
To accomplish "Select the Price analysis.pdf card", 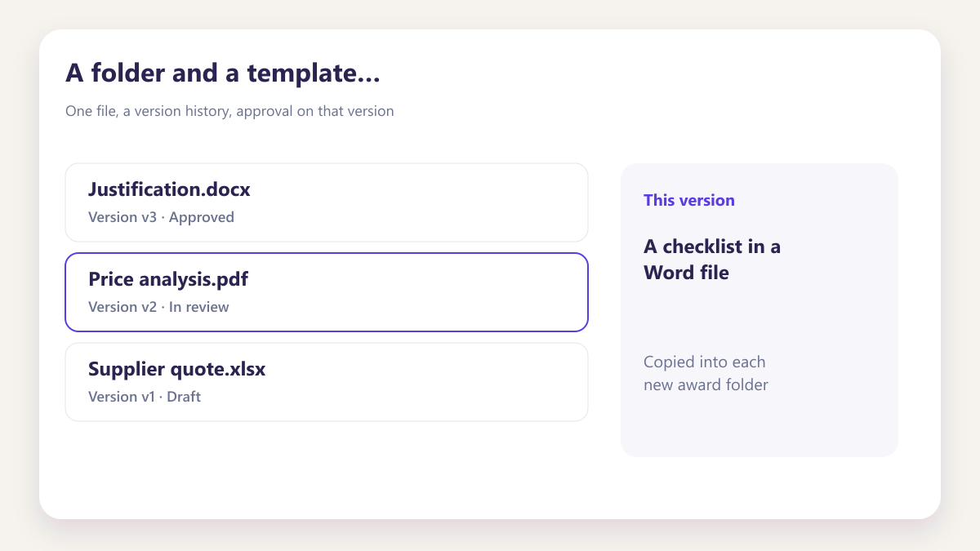I will click(x=327, y=292).
